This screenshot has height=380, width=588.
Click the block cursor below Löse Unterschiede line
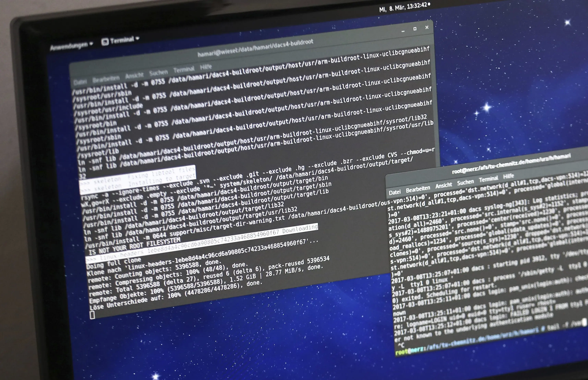coord(92,315)
